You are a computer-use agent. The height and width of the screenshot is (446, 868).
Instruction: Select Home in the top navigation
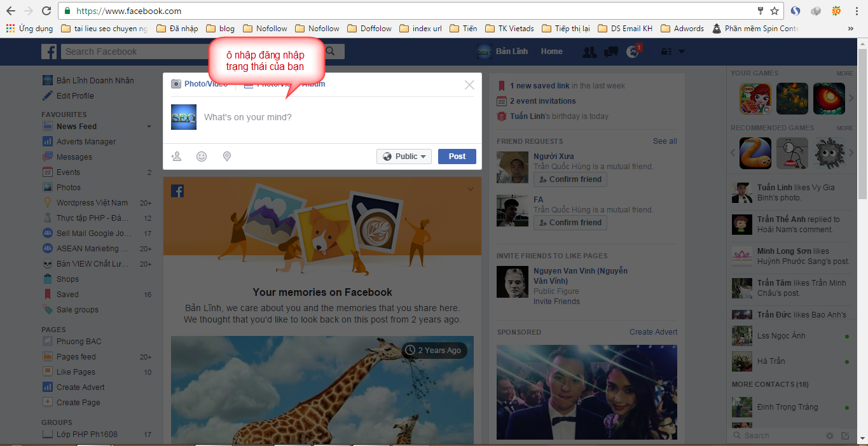tap(551, 52)
